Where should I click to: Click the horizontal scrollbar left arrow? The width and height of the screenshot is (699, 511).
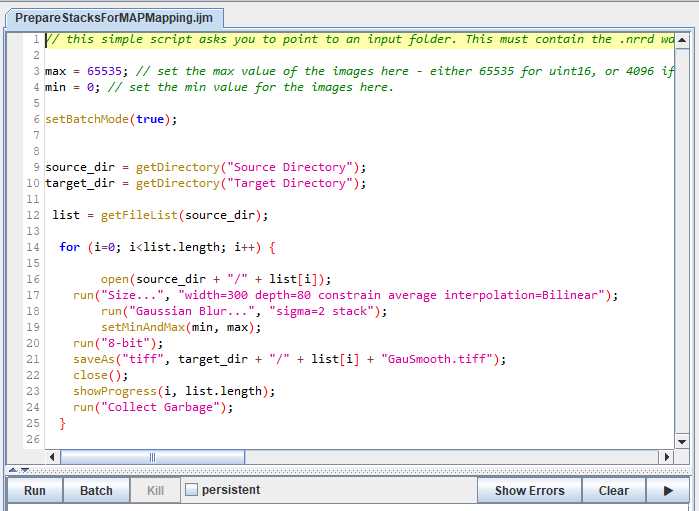[52, 457]
